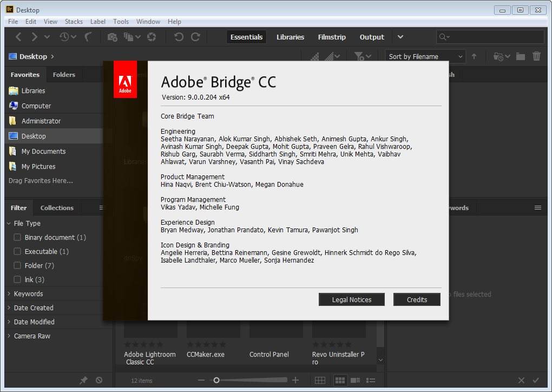
Task: Open the Stacks menu
Action: [74, 22]
